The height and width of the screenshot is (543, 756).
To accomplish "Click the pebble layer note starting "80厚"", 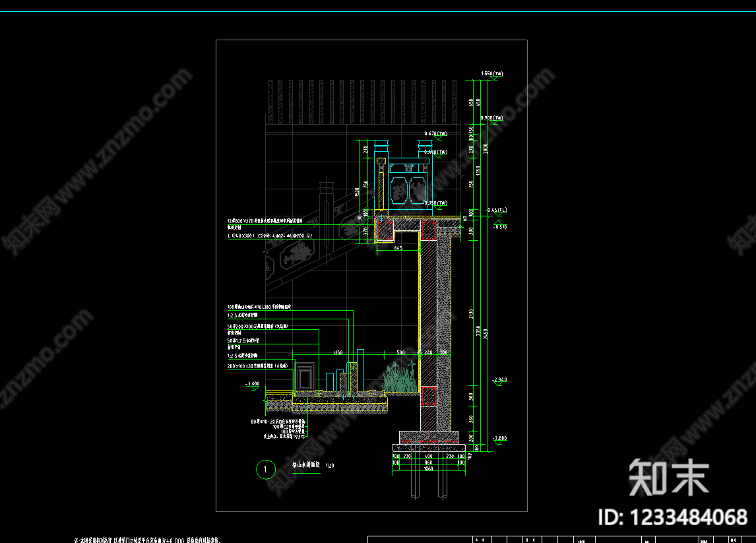I will point(278,422).
